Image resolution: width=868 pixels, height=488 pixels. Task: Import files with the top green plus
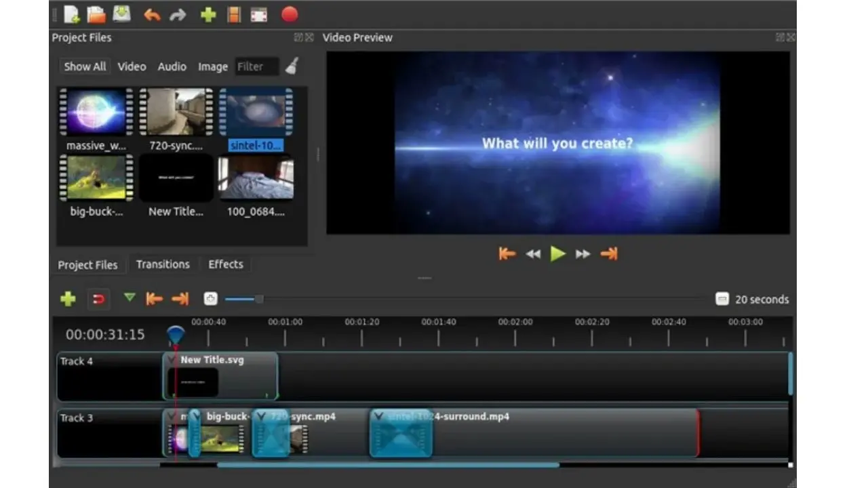(208, 14)
